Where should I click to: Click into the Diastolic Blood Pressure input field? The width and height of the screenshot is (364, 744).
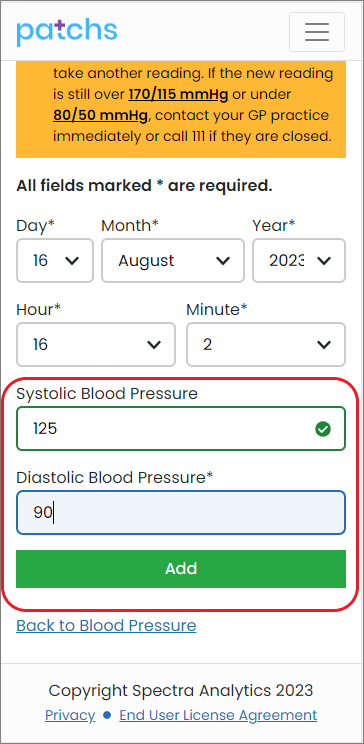pyautogui.click(x=181, y=512)
